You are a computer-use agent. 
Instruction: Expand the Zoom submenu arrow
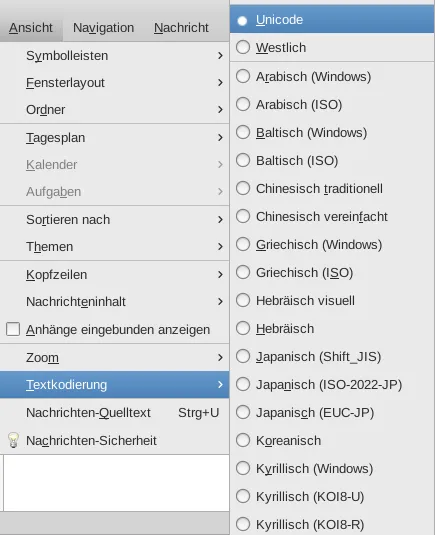pyautogui.click(x=220, y=357)
